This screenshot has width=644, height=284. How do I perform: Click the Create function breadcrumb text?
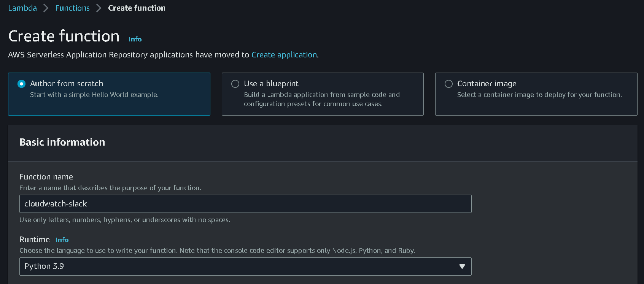[x=137, y=8]
